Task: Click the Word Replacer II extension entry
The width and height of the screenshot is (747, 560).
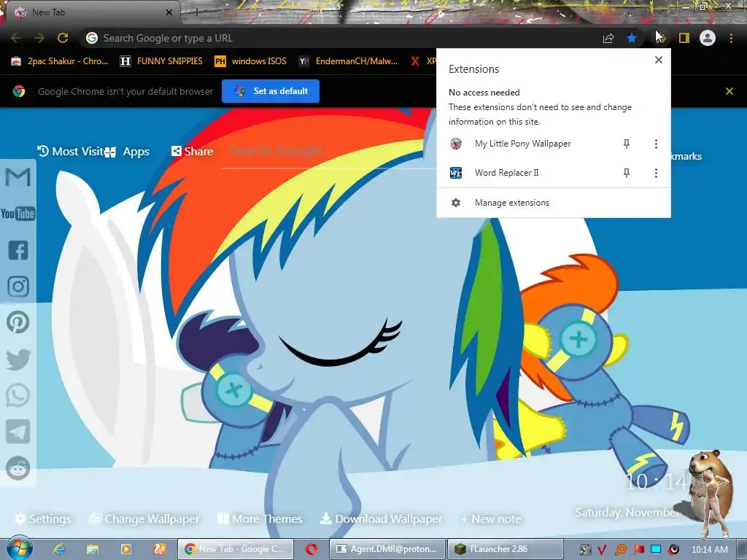Action: (x=506, y=173)
